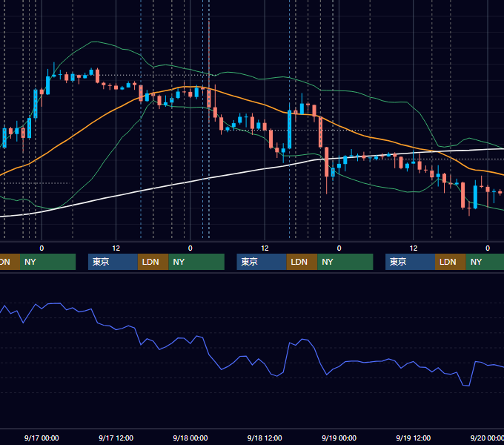
Task: Select the 東京 session block on 9/19
Action: point(410,262)
